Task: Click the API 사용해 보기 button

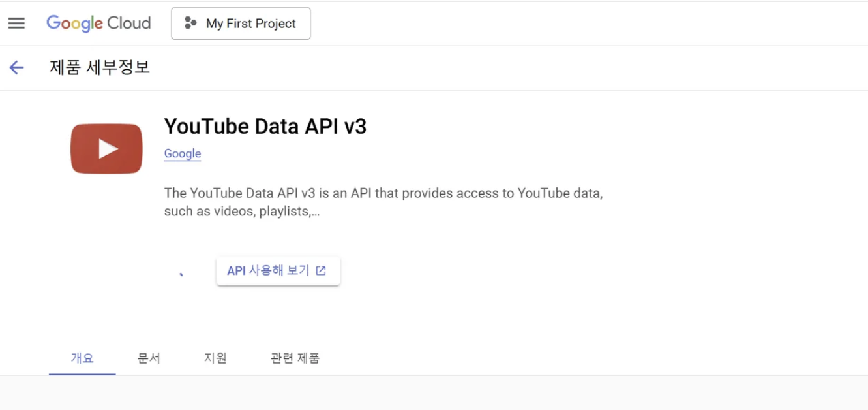Action: [x=278, y=270]
